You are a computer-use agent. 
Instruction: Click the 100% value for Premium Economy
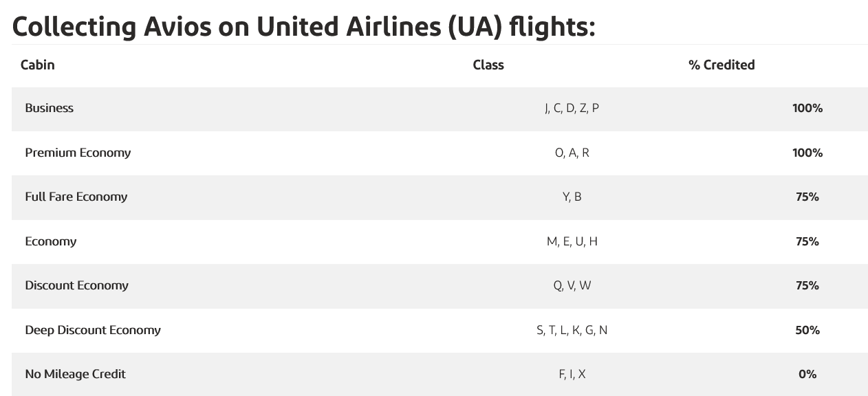pos(807,153)
